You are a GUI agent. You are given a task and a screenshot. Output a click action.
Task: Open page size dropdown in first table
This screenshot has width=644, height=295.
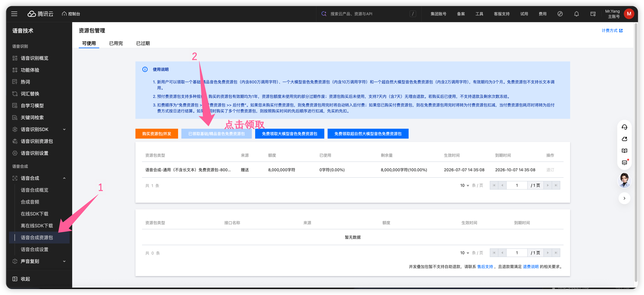point(464,185)
